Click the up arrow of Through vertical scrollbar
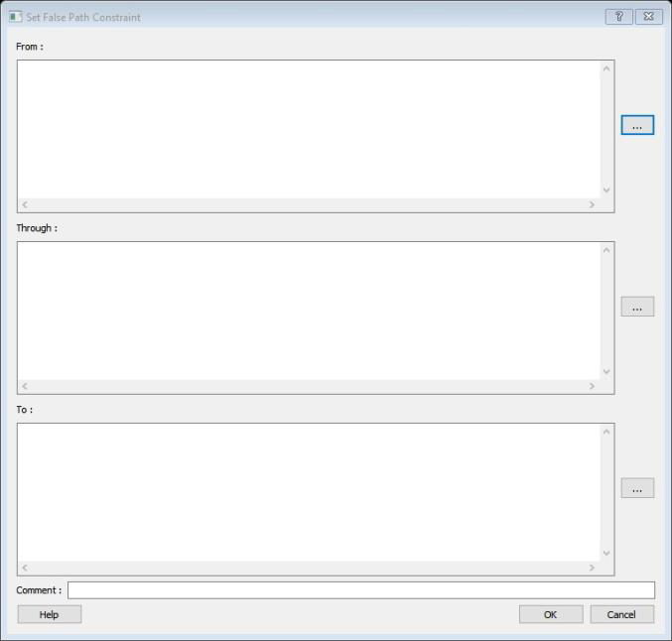 coord(606,250)
